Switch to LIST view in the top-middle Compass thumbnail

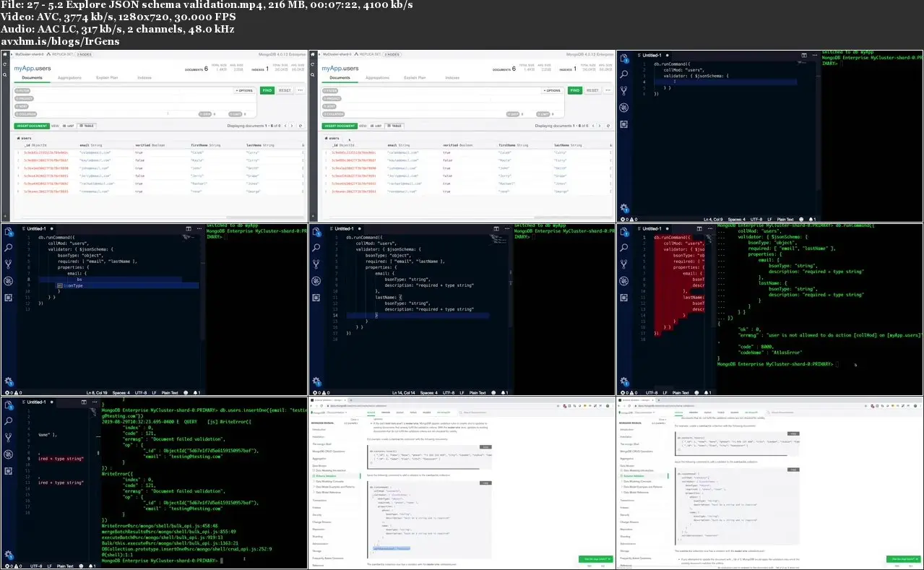coord(376,126)
